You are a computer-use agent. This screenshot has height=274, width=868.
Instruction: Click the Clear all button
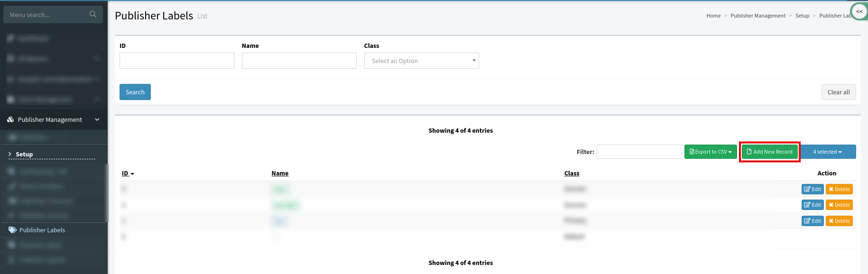click(838, 92)
